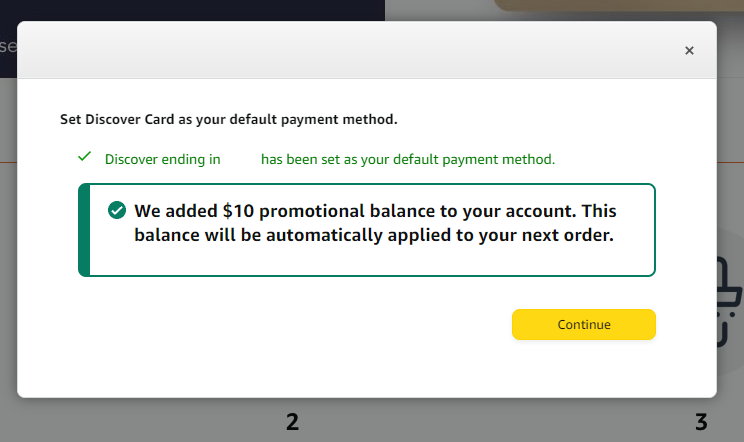This screenshot has width=744, height=442.
Task: Click the '$10 promotional balance' message line
Action: [x=376, y=211]
